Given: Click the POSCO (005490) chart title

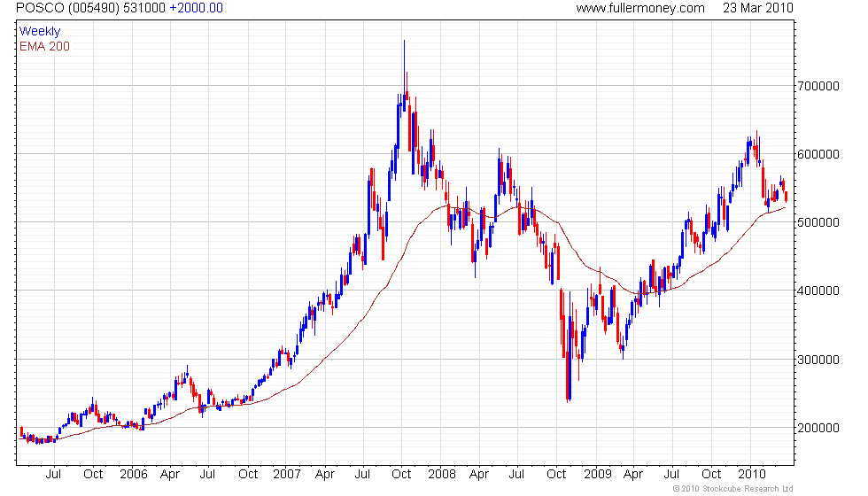Looking at the screenshot, I should point(67,8).
